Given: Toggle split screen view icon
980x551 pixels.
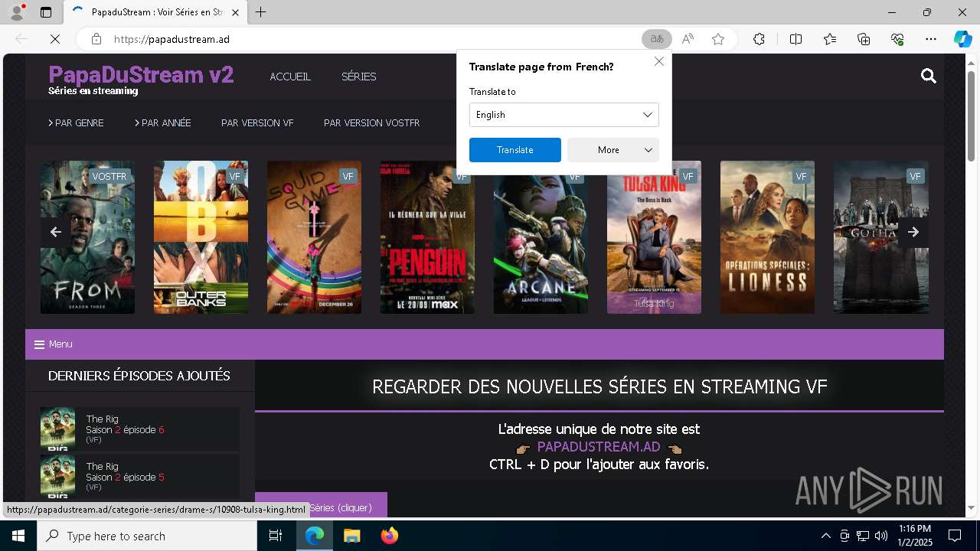Looking at the screenshot, I should point(795,39).
